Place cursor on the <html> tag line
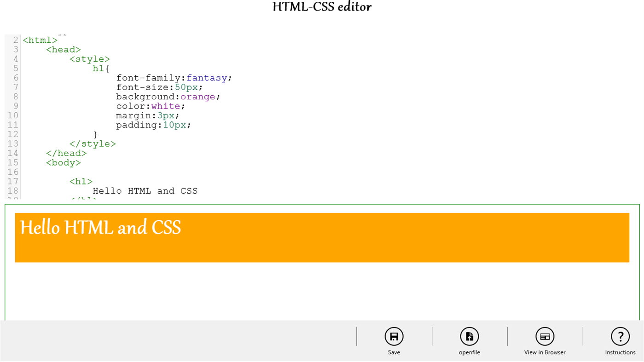The height and width of the screenshot is (362, 644). 40,40
